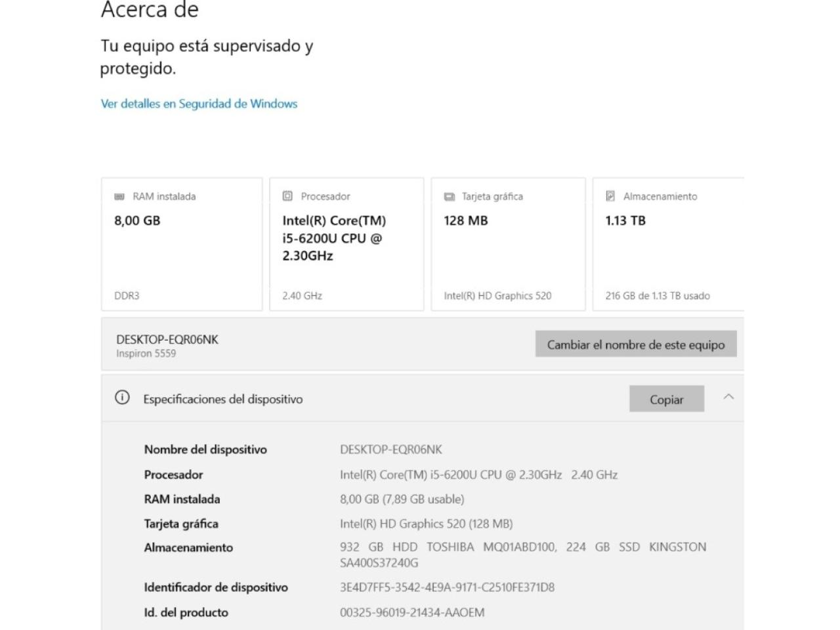Click Cambiar el nombre de este equipo
This screenshot has width=840, height=630.
coord(636,345)
